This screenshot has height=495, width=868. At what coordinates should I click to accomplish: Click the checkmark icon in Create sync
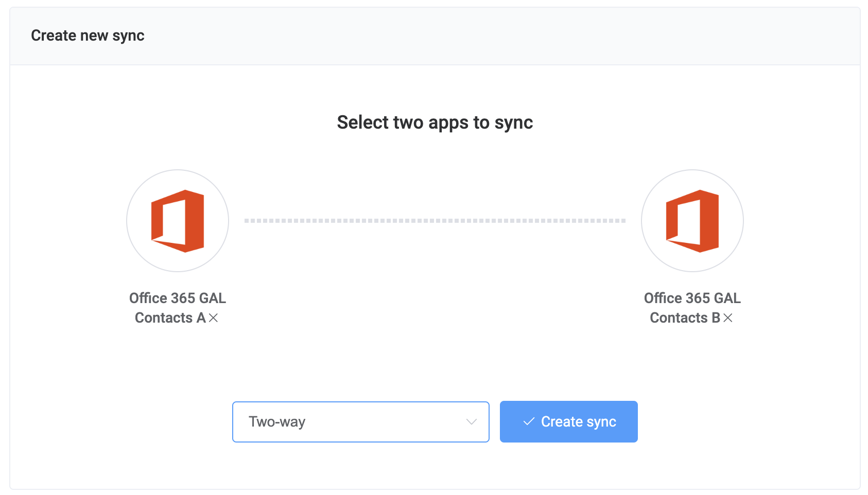[529, 421]
